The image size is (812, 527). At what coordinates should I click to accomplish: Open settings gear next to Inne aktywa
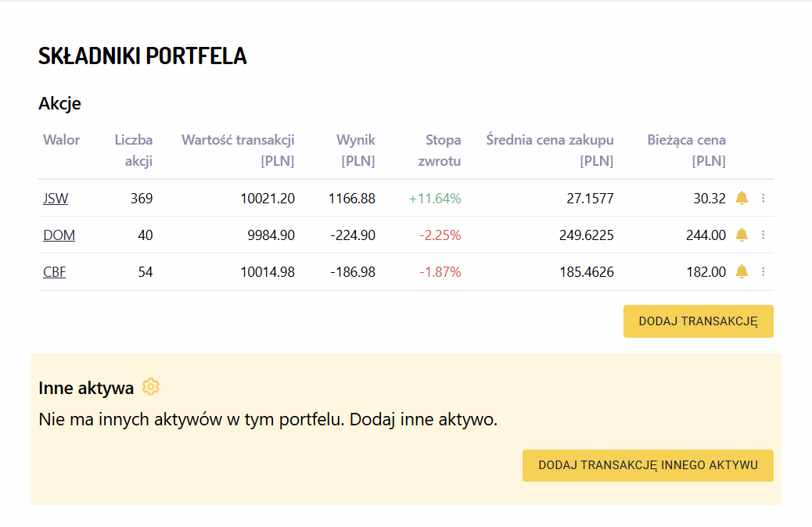(151, 387)
